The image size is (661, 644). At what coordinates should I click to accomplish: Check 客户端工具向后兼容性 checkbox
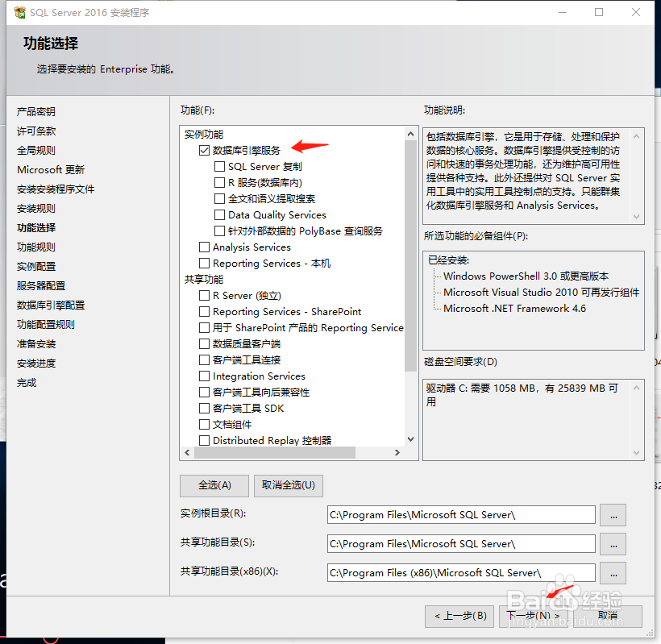pos(205,392)
